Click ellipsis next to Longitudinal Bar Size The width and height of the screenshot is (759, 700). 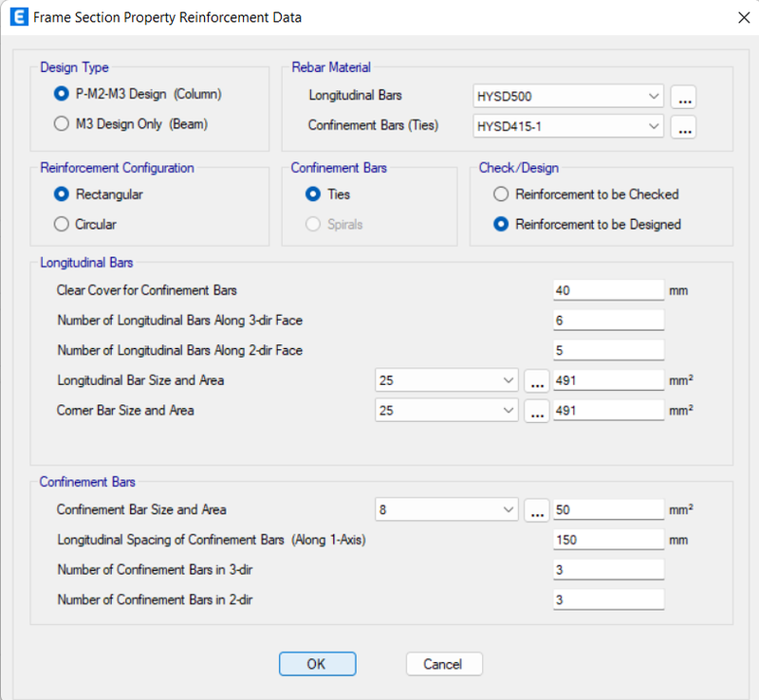[537, 381]
